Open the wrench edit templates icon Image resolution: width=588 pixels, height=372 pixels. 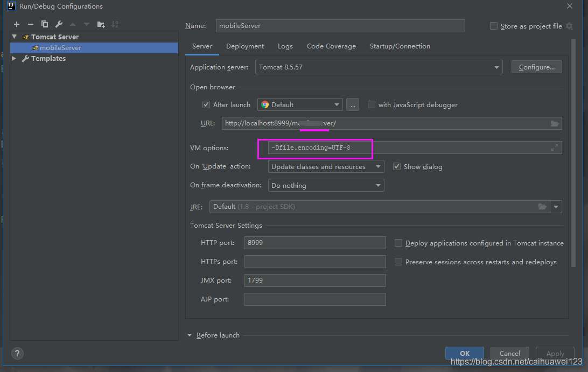point(59,24)
